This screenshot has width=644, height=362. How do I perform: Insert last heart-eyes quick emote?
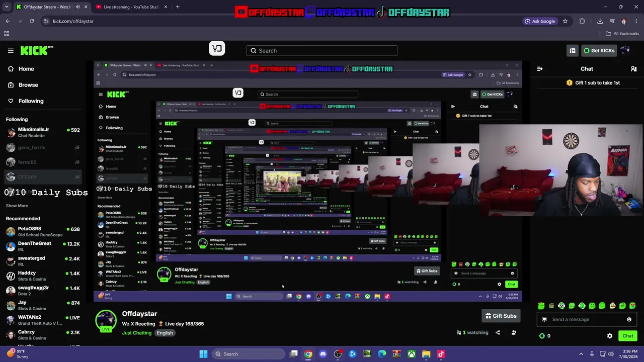pos(632,306)
